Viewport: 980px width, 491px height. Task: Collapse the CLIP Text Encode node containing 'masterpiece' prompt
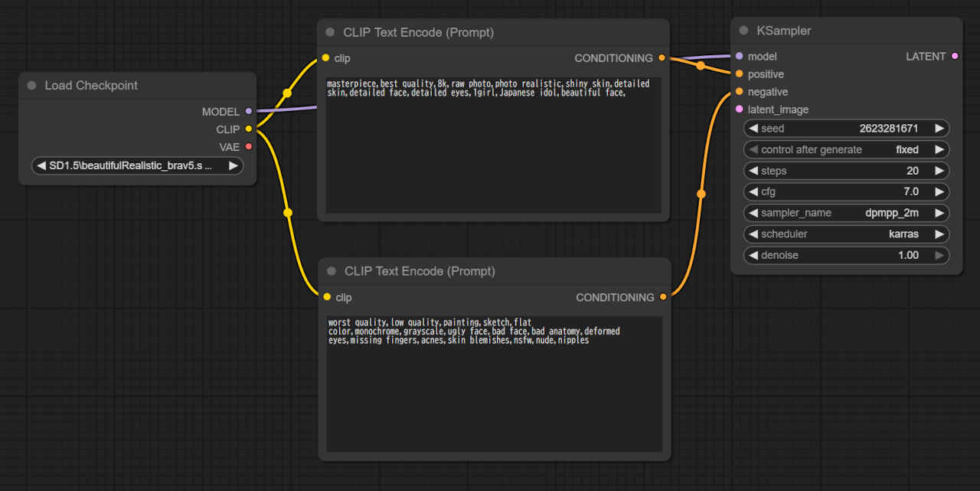(x=330, y=32)
